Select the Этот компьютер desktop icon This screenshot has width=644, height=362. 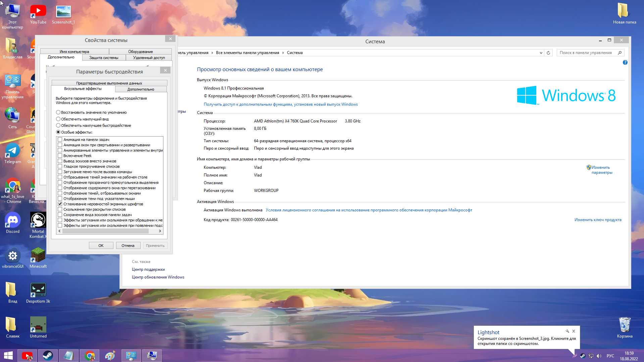click(x=13, y=17)
